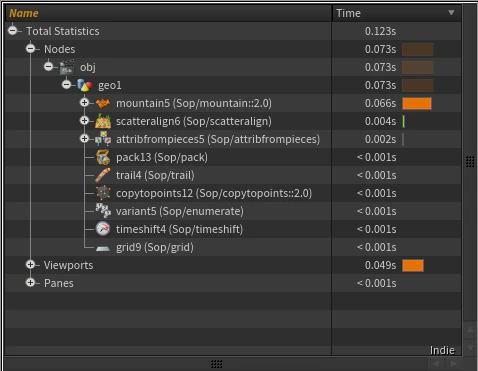The width and height of the screenshot is (478, 371).
Task: Select the Viewports label
Action: point(69,265)
